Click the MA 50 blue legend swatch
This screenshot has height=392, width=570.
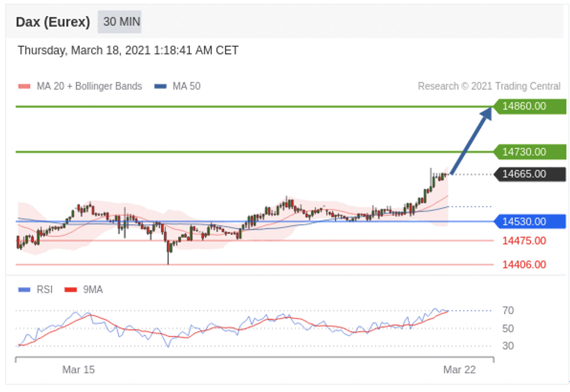160,87
